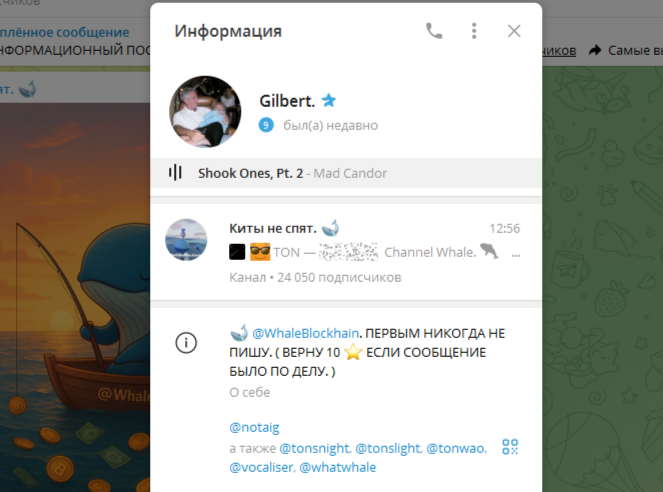
Task: Click the Информация panel title
Action: (x=228, y=31)
